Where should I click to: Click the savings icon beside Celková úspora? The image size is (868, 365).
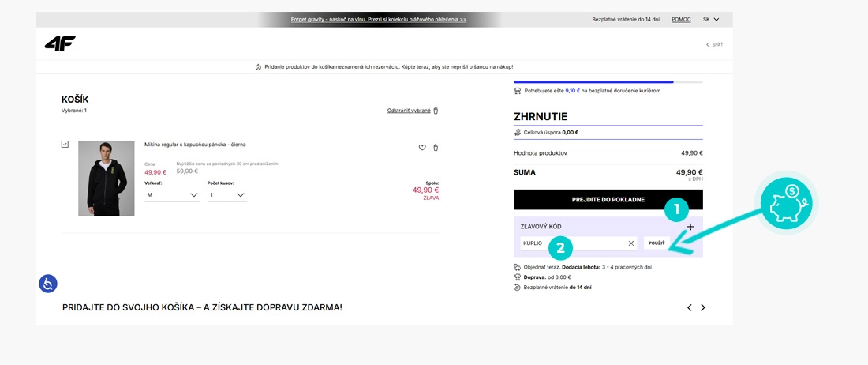click(518, 133)
